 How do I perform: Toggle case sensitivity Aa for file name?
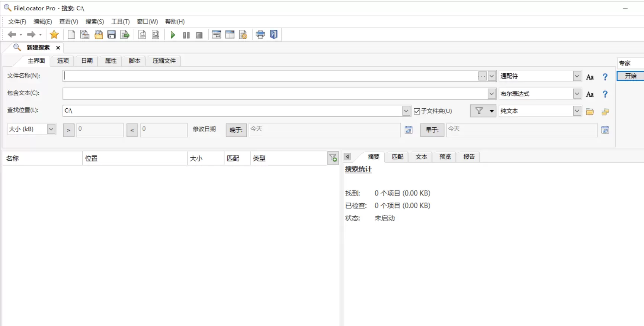pyautogui.click(x=590, y=77)
